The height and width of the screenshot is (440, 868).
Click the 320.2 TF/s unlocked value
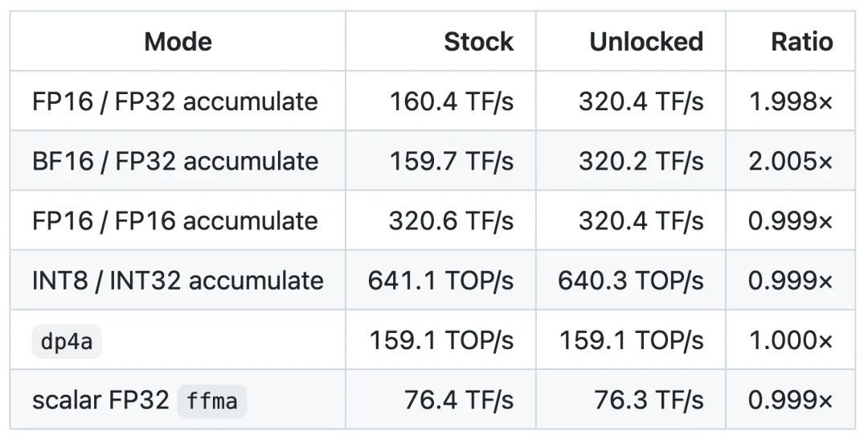tap(641, 161)
